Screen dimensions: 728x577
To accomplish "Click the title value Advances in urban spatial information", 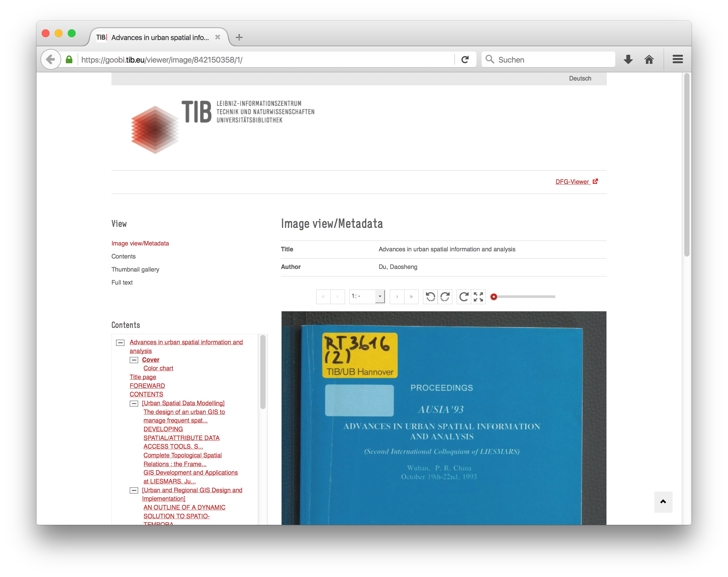I will (447, 249).
